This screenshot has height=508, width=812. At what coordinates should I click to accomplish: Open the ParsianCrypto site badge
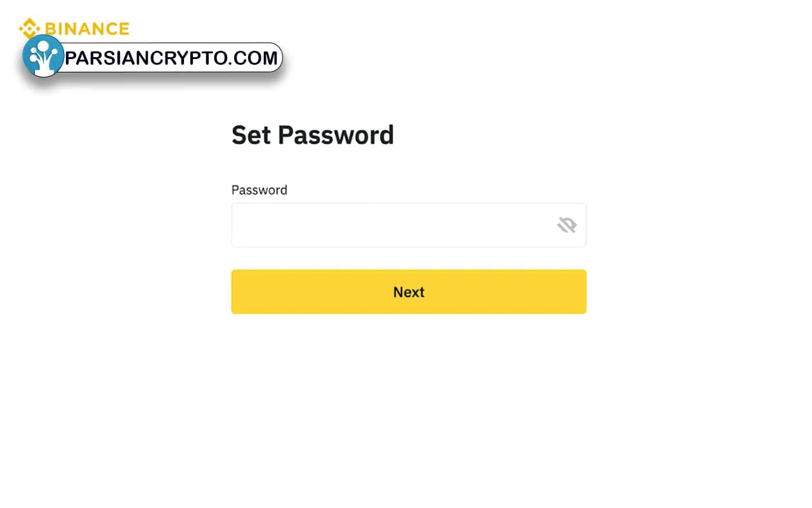pos(152,57)
